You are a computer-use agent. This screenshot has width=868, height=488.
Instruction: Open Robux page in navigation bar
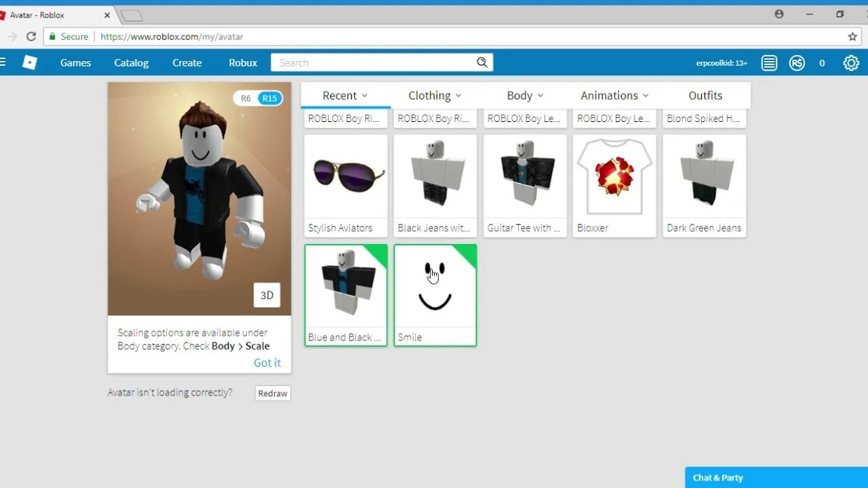point(243,62)
